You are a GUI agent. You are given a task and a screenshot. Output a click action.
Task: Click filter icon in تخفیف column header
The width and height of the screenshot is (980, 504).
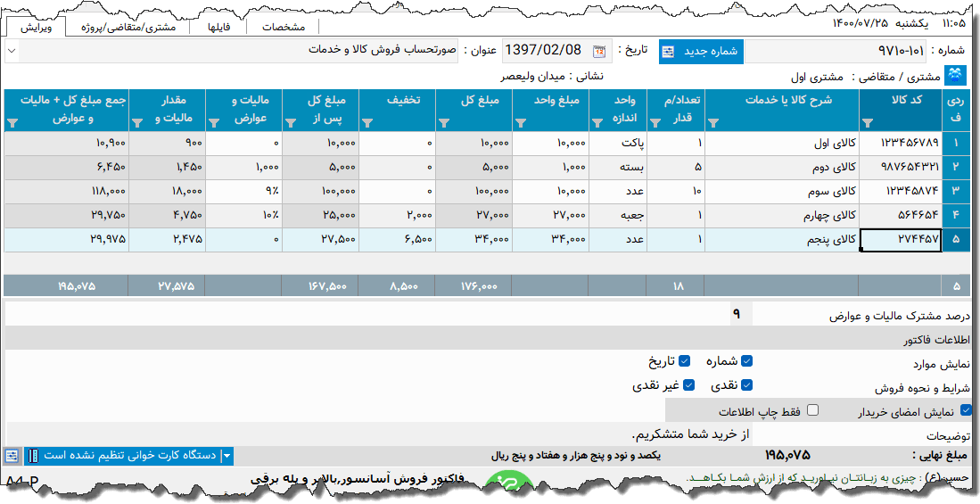pyautogui.click(x=366, y=122)
